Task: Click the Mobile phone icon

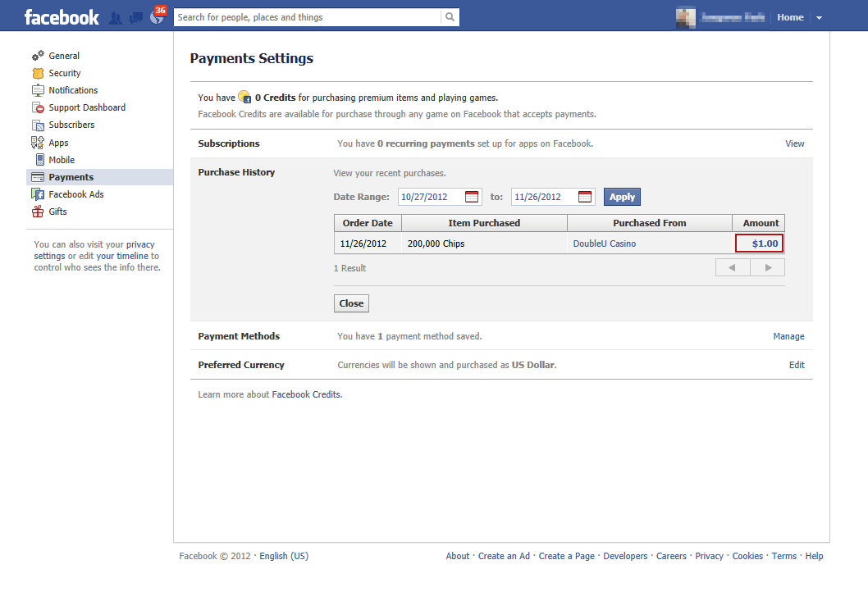Action: pyautogui.click(x=40, y=159)
